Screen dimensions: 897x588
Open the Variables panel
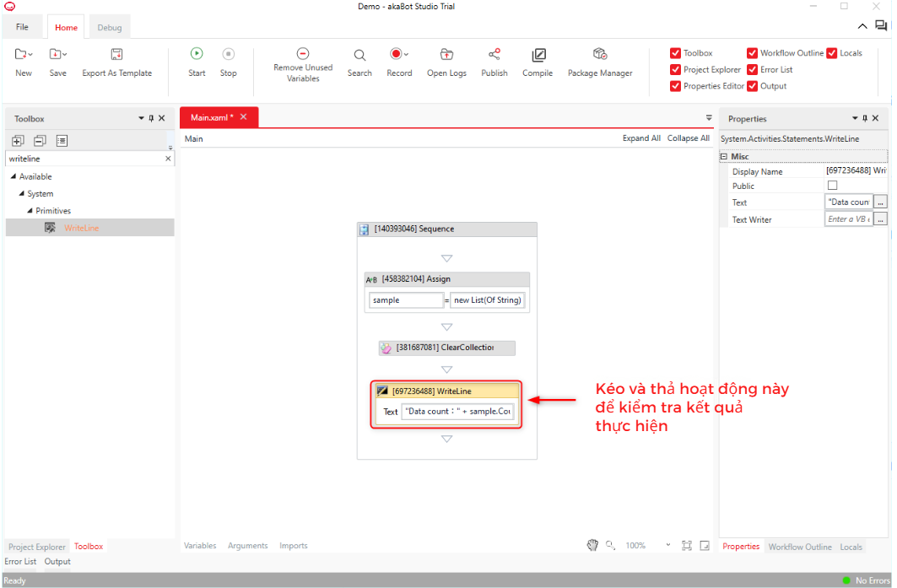coord(200,546)
